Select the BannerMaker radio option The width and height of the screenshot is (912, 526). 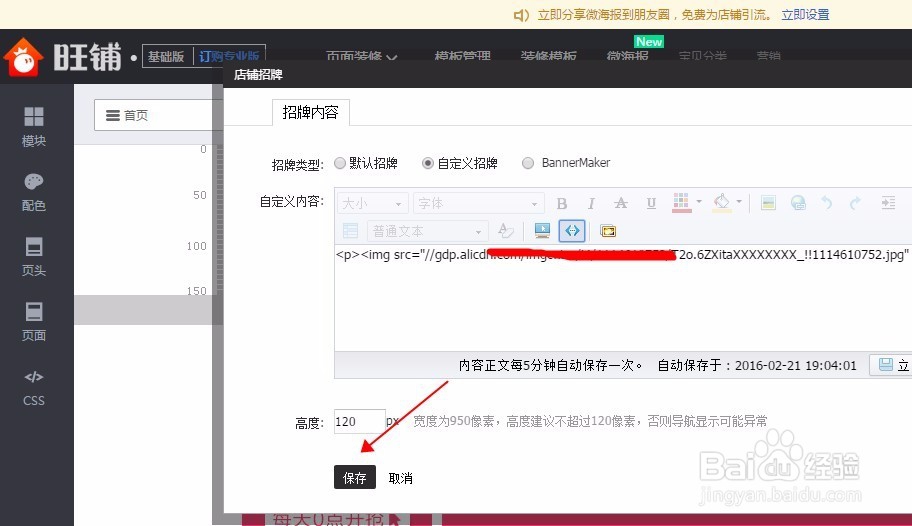(528, 164)
